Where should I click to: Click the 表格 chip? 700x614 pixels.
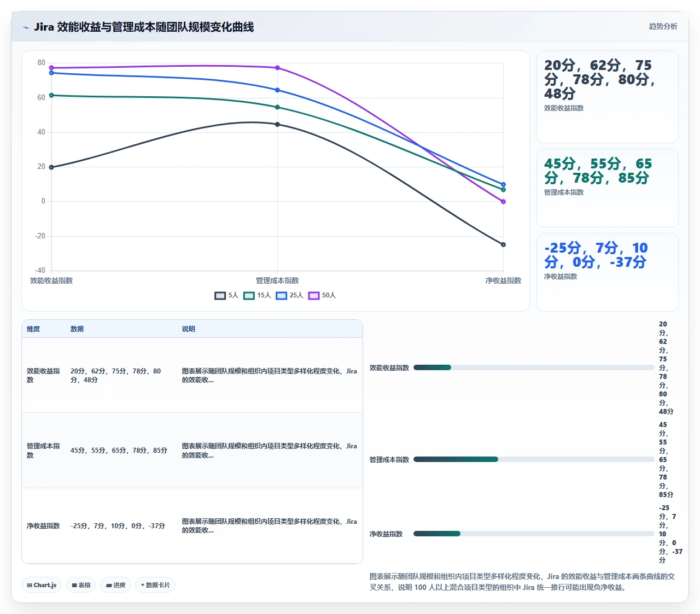(x=81, y=585)
